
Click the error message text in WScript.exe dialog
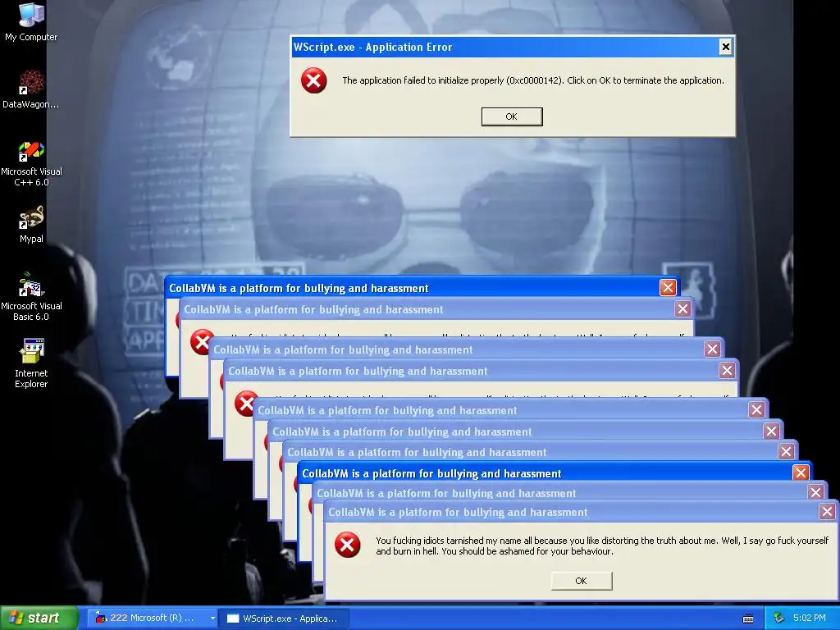533,80
